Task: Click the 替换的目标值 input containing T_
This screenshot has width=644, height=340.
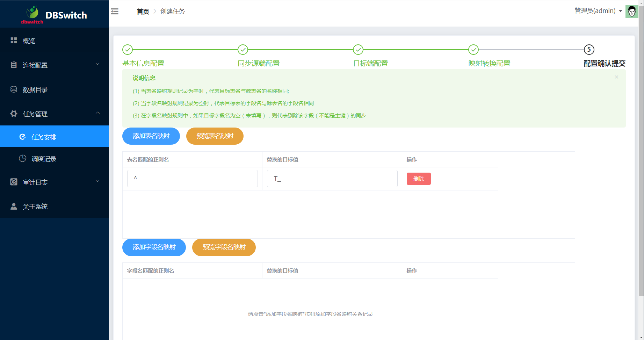Action: [332, 179]
